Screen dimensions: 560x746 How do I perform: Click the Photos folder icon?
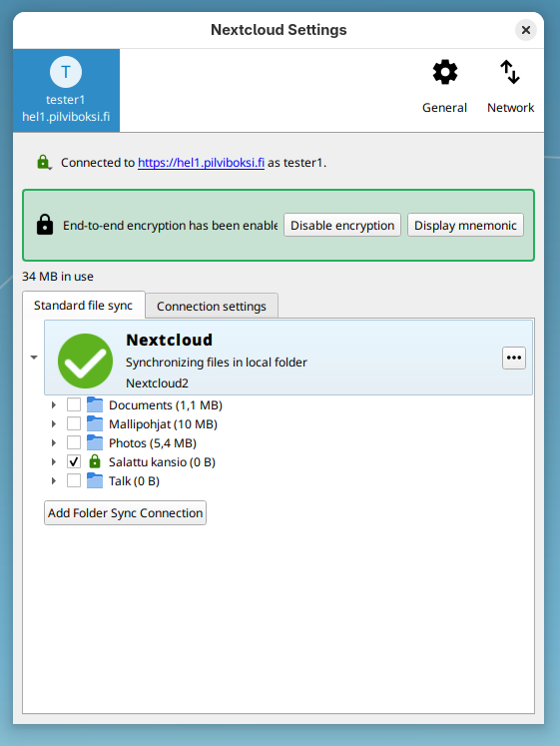click(95, 442)
